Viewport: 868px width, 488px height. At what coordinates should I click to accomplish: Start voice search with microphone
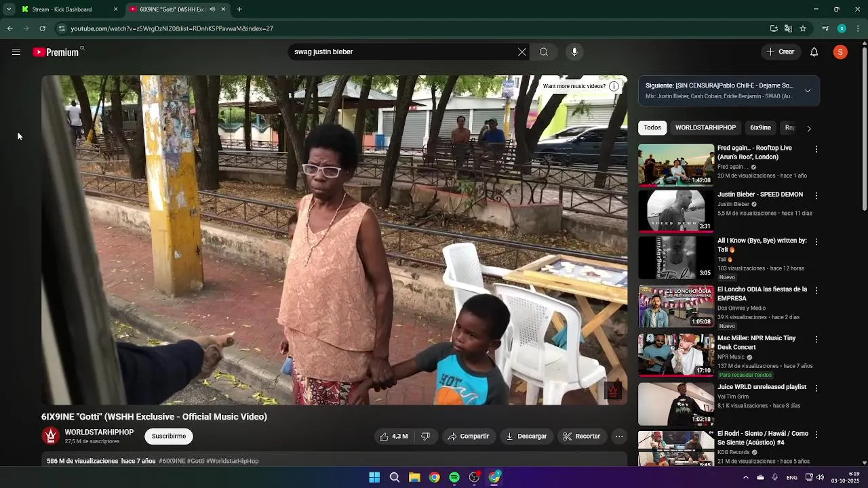[574, 52]
